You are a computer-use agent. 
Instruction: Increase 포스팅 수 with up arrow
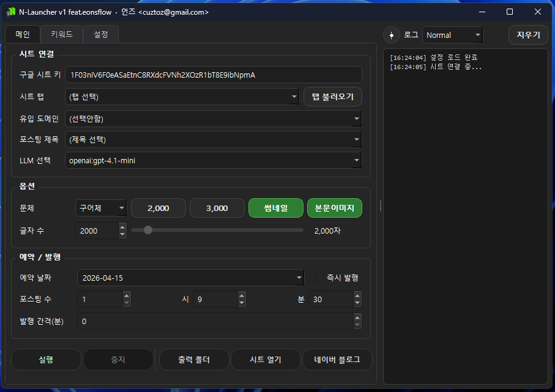tap(127, 295)
